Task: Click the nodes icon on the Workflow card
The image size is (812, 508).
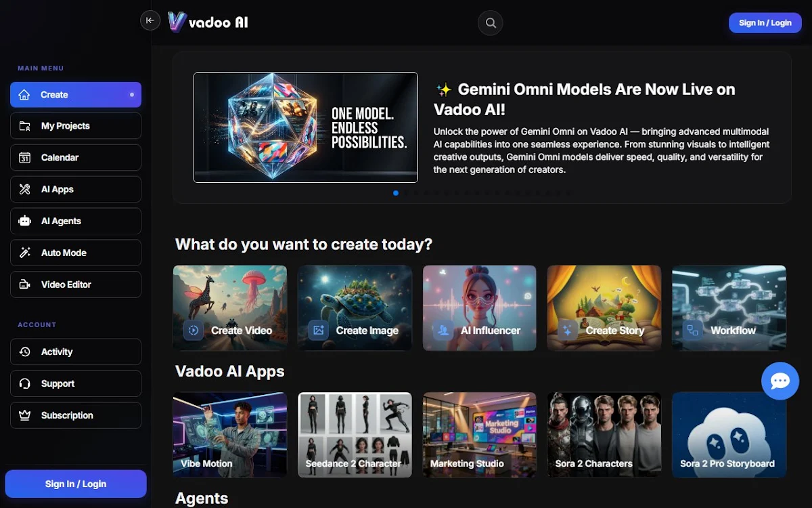Action: tap(692, 331)
